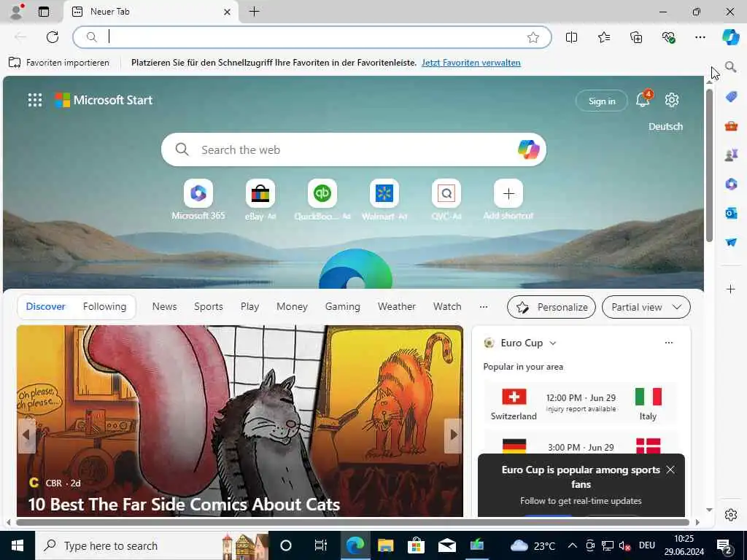Switch to the Following tab
The width and height of the screenshot is (747, 560).
[x=104, y=307]
